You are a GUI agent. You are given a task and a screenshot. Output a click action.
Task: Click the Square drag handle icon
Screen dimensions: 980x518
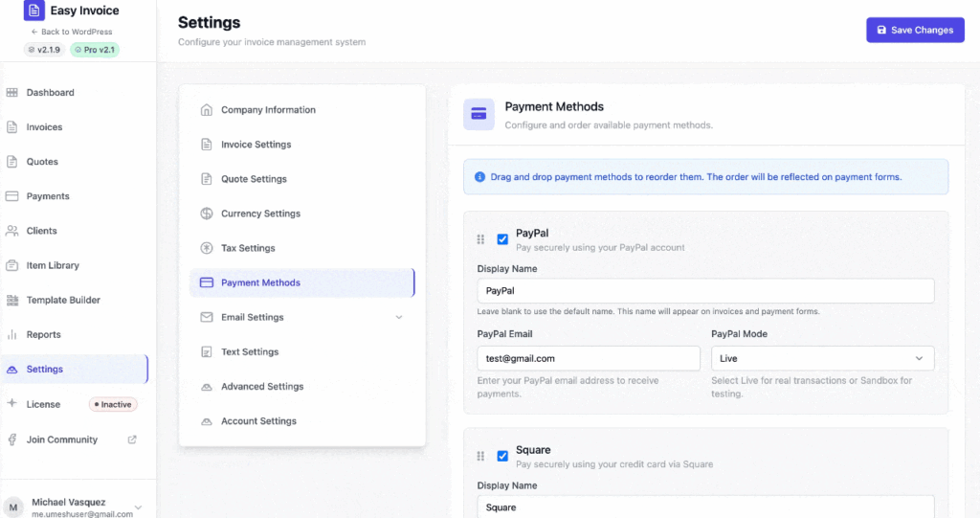click(480, 456)
